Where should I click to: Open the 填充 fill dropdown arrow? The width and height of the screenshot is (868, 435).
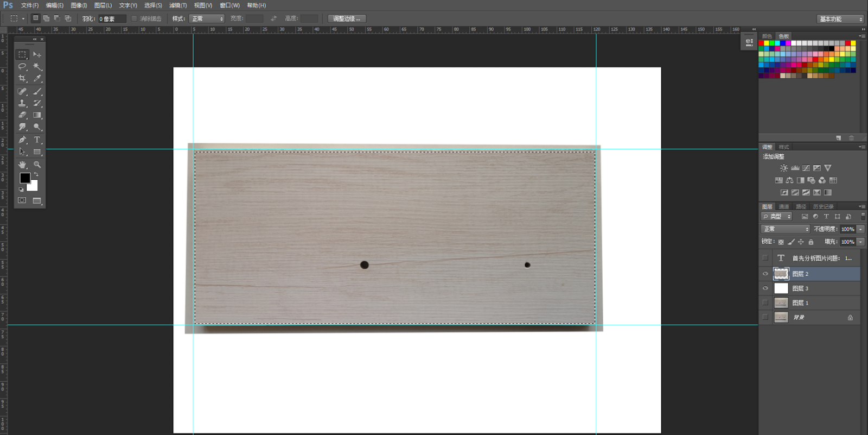point(860,242)
